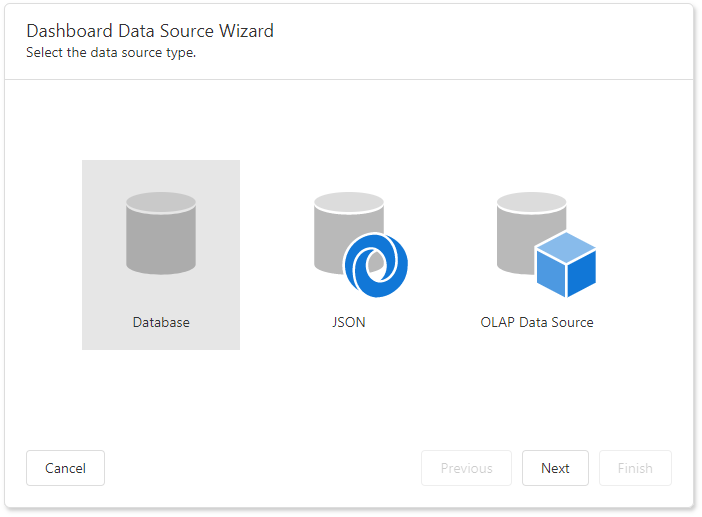Click the "OLAP Data Source" label
The height and width of the screenshot is (517, 702).
(x=537, y=323)
